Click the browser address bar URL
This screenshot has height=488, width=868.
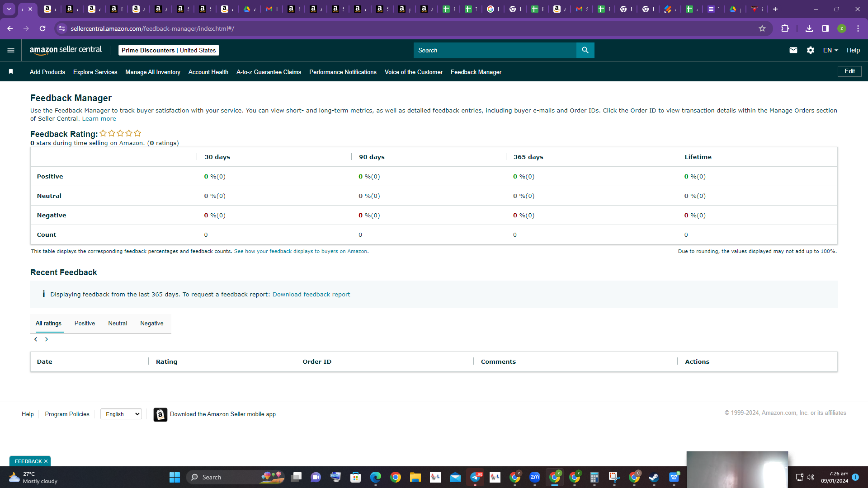click(152, 28)
